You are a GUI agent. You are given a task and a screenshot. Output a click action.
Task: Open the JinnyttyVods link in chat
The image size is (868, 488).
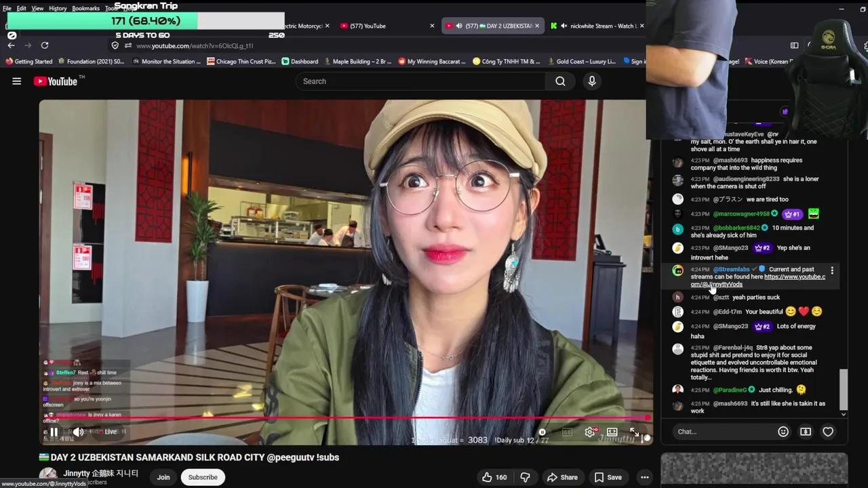coord(758,281)
